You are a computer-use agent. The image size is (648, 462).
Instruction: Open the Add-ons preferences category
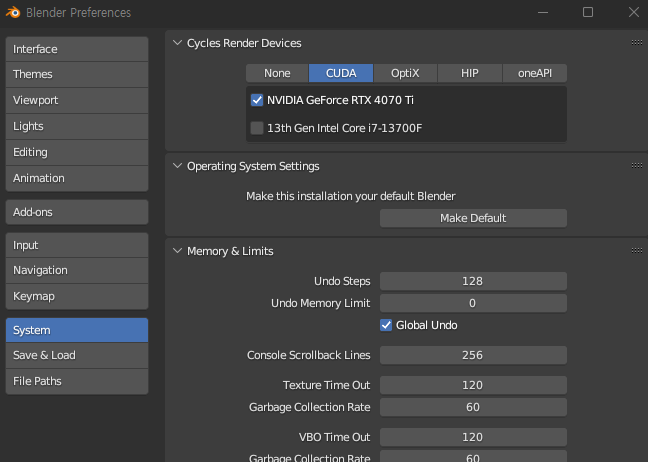(x=77, y=212)
